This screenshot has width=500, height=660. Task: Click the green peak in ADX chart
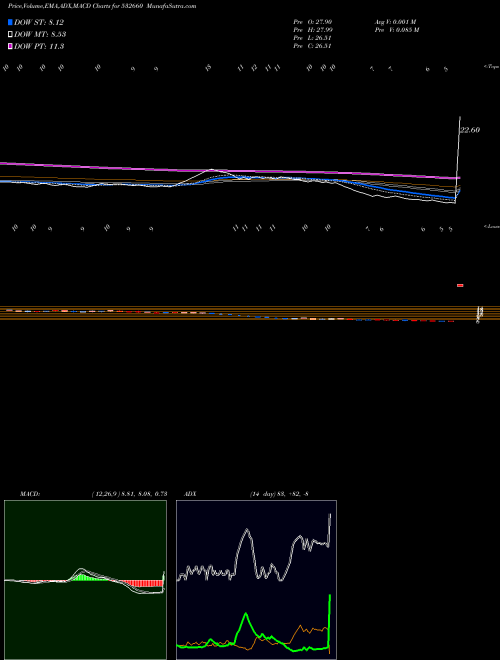tap(246, 616)
